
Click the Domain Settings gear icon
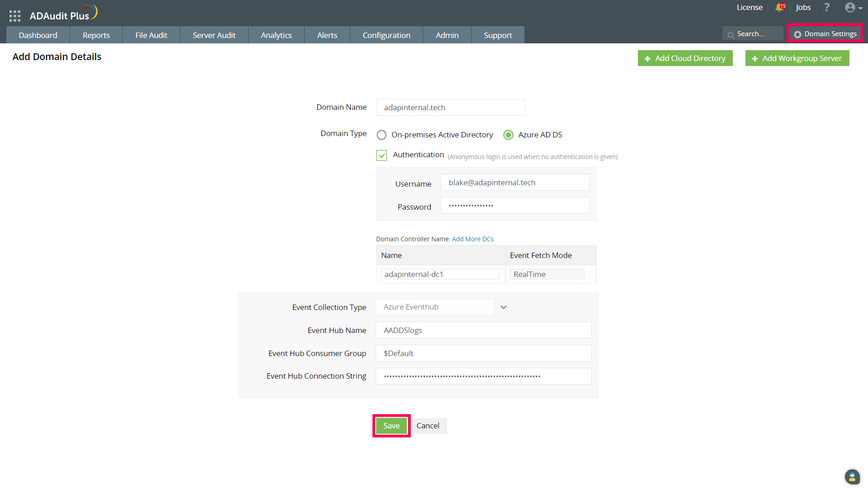point(798,34)
